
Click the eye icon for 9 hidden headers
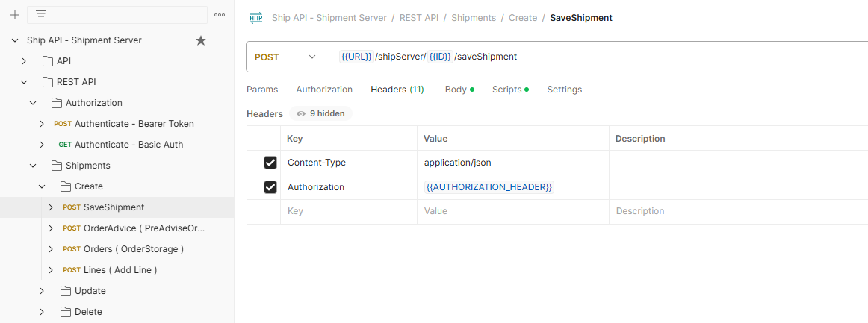[x=301, y=114]
